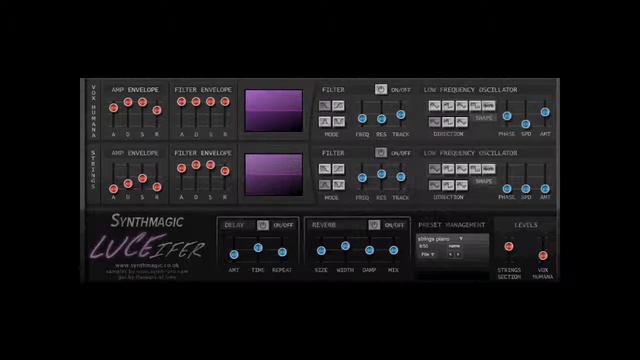Click Vox Humana LFO SPD slider knob
Image resolution: width=640 pixels, height=360 pixels.
pos(526,124)
